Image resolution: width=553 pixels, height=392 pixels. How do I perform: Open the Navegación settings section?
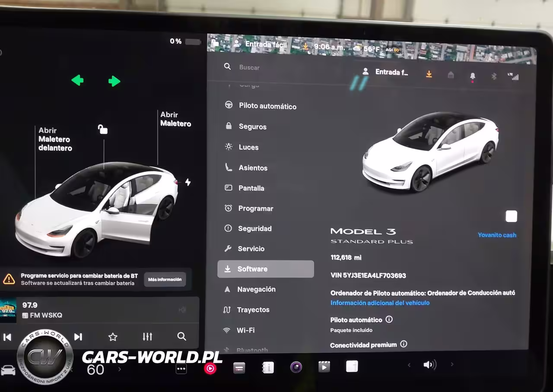(x=256, y=289)
